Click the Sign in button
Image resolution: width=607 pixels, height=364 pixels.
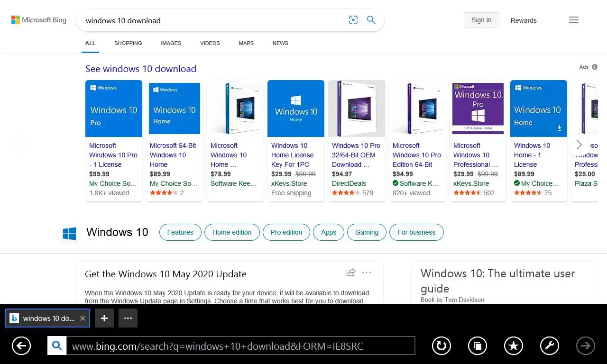481,20
